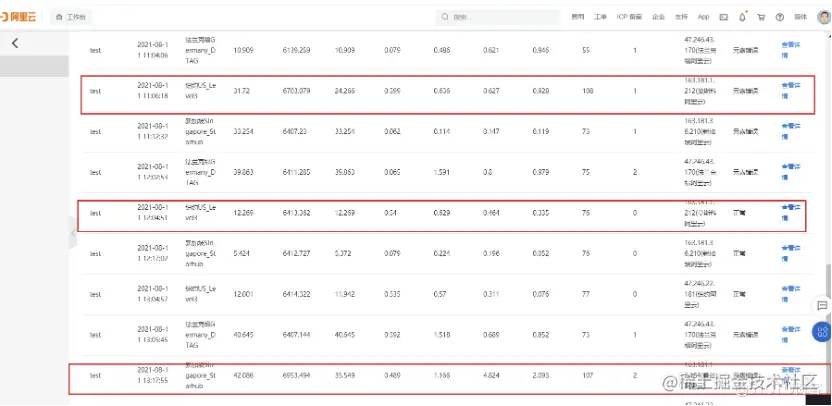Open the help question mark icon
The height and width of the screenshot is (406, 832).
pos(779,17)
